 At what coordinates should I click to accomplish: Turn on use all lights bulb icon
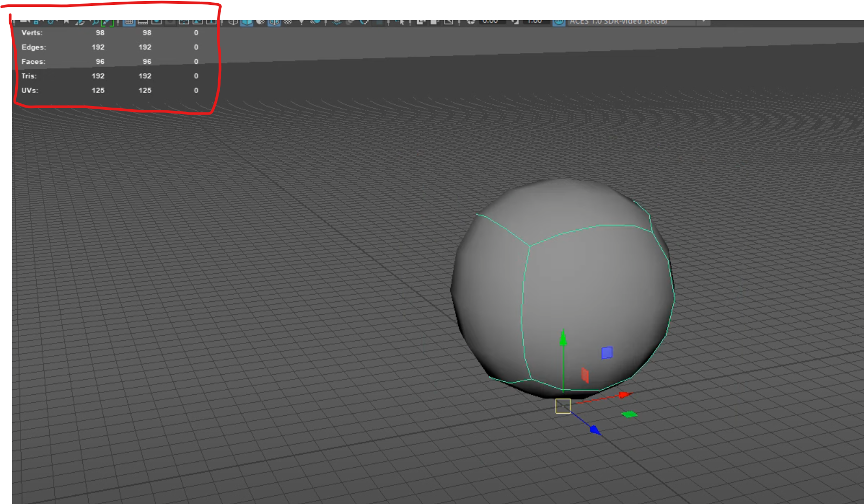pos(301,22)
